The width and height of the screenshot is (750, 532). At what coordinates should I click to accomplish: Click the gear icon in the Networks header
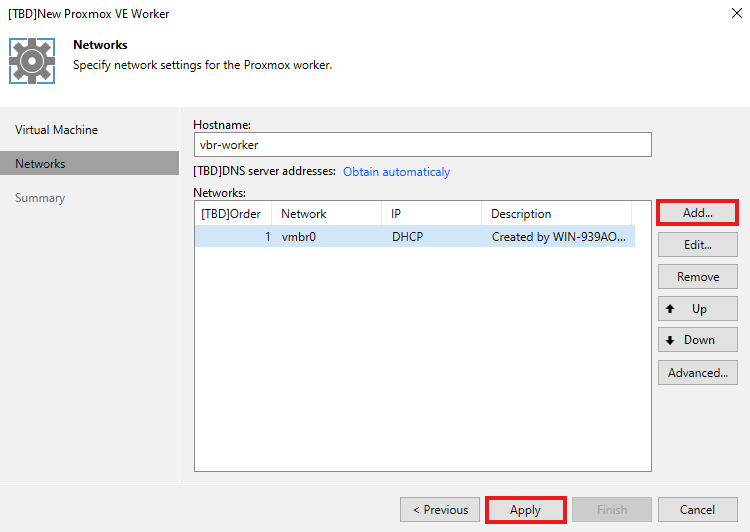click(x=32, y=60)
